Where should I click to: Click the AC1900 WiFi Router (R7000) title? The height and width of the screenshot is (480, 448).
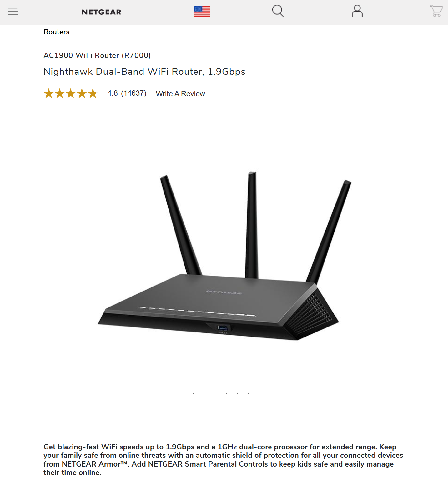tap(97, 55)
